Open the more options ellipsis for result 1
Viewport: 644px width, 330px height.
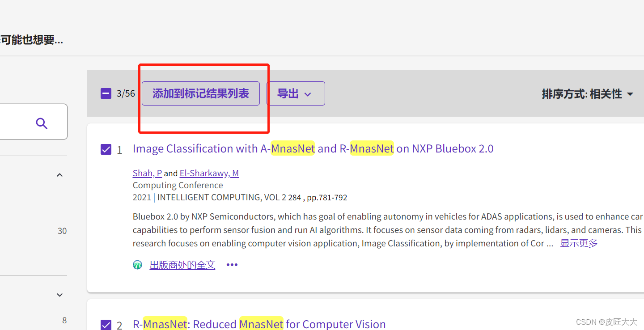pos(232,264)
